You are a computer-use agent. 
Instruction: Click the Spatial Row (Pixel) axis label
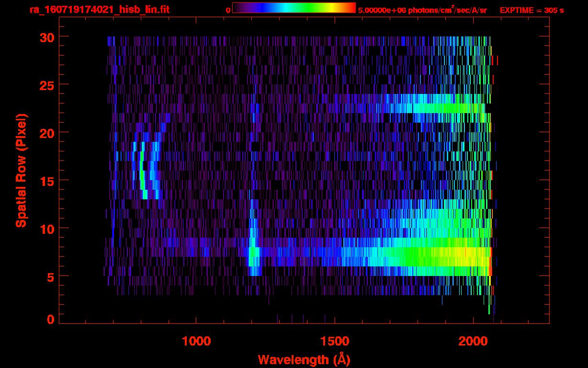[x=21, y=170]
